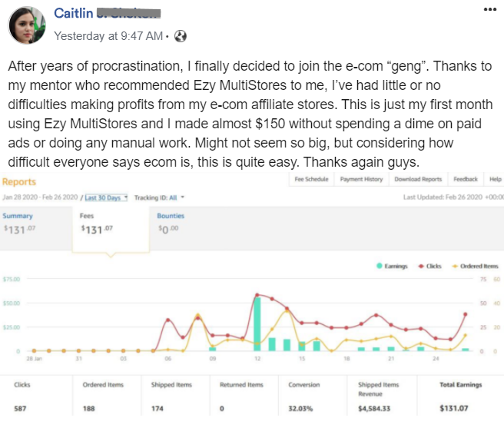Click the Help button
Screen dimensions: 504x421
(495, 179)
